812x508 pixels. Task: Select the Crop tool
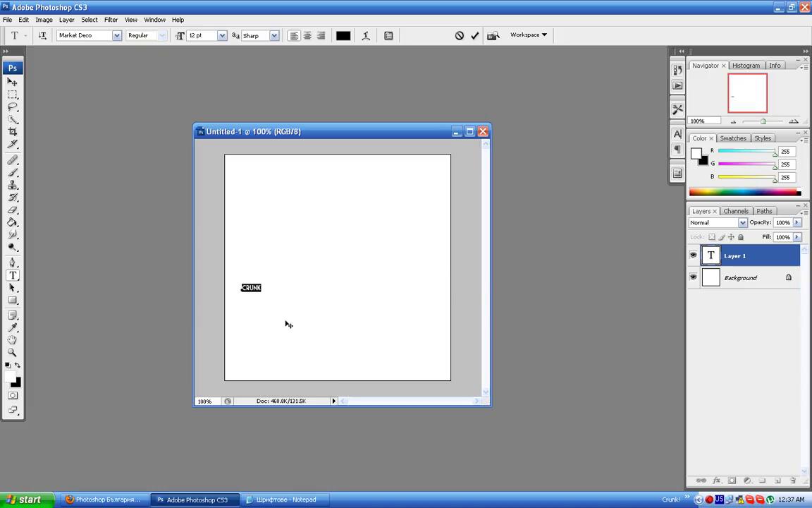13,132
